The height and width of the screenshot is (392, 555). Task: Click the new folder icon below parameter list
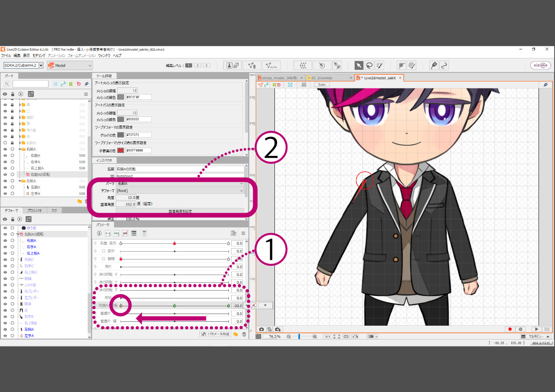235,334
